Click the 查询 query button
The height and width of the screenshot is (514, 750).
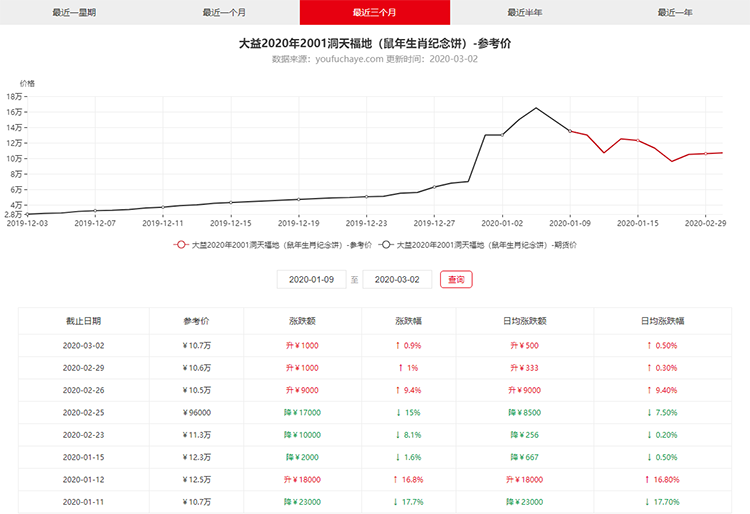[456, 279]
